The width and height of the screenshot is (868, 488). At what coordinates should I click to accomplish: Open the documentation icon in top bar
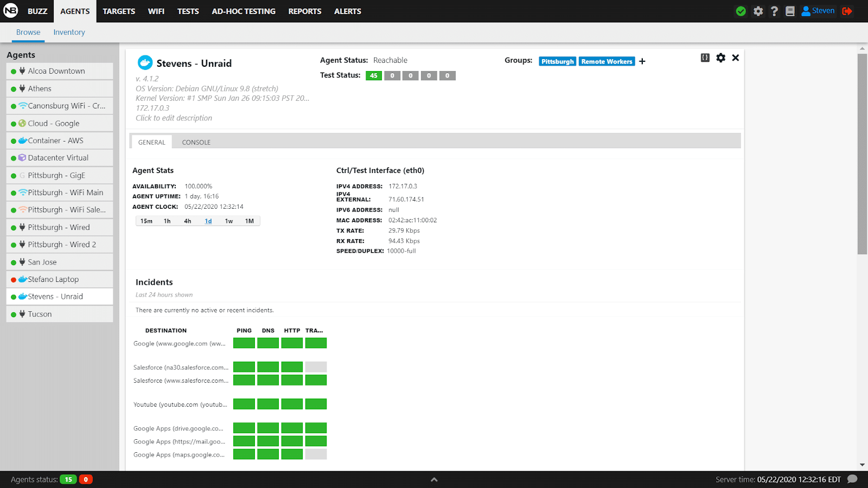790,11
